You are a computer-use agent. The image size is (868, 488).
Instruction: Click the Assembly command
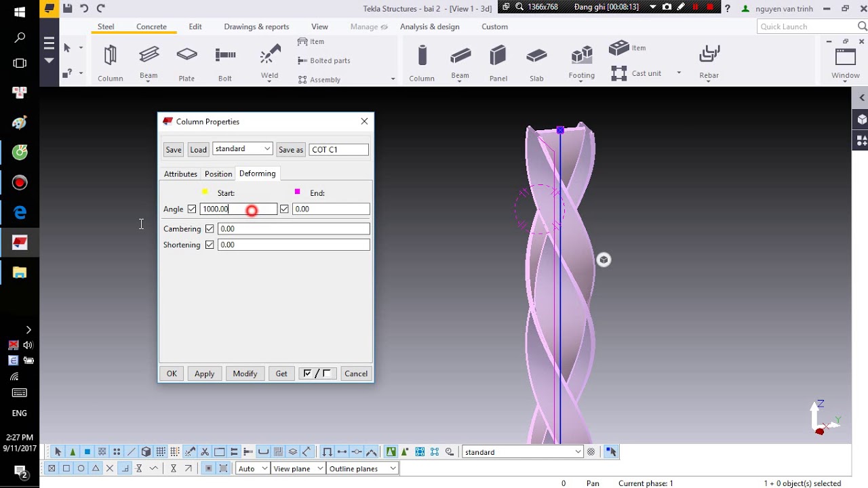coord(319,79)
